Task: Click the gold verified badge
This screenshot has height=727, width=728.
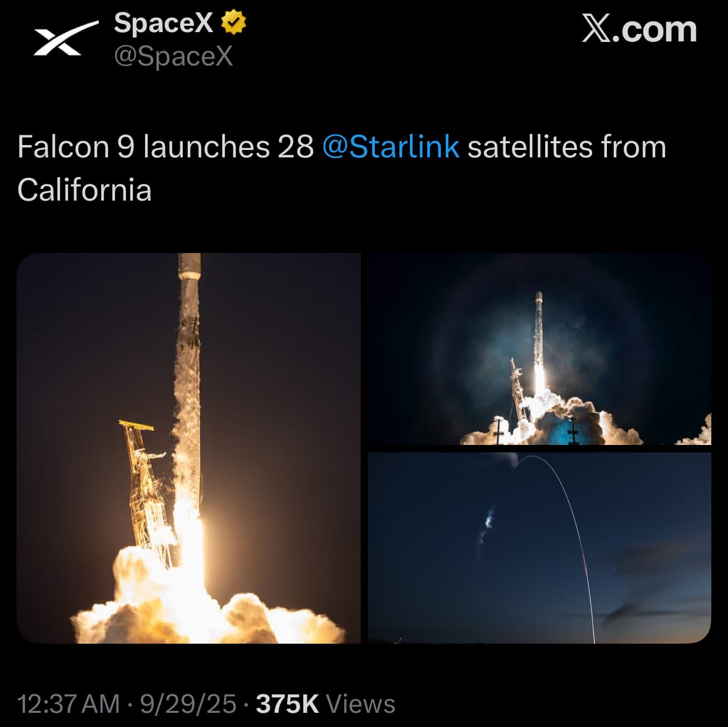Action: pos(233,23)
